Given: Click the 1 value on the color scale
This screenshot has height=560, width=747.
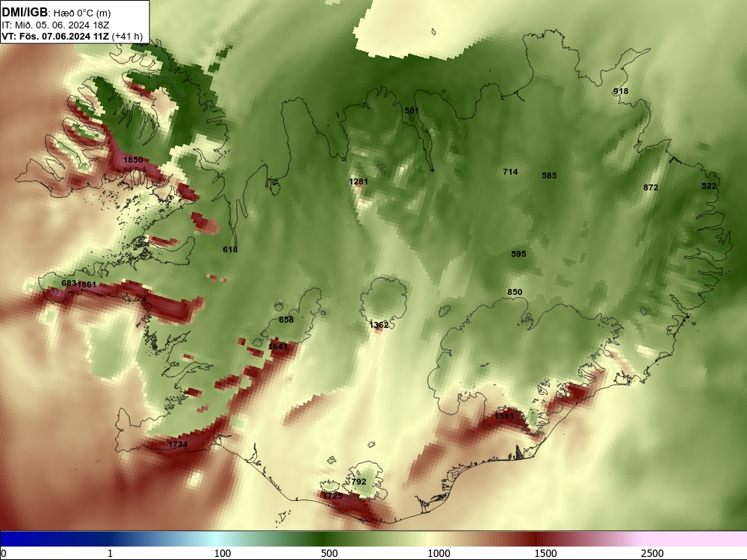Looking at the screenshot, I should pos(110,553).
